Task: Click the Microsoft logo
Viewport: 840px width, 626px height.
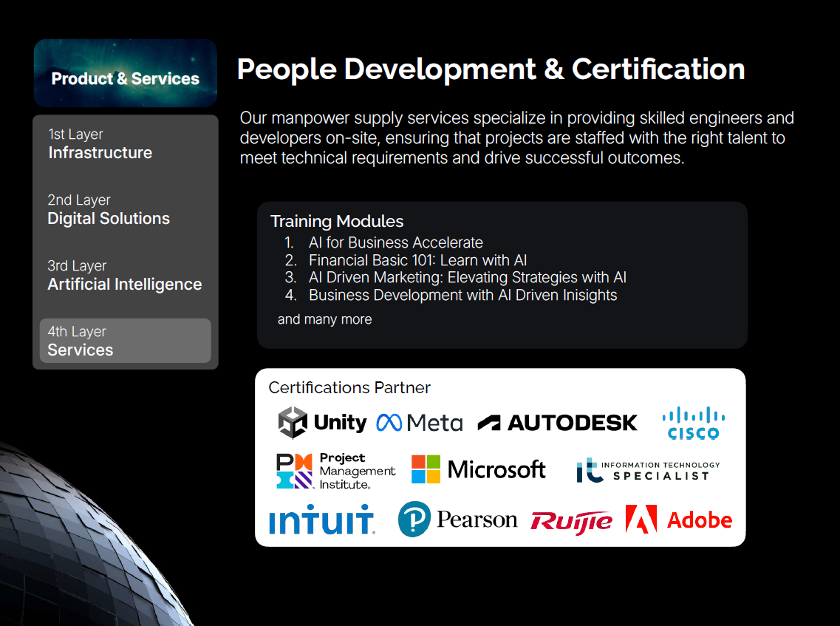Action: (478, 469)
